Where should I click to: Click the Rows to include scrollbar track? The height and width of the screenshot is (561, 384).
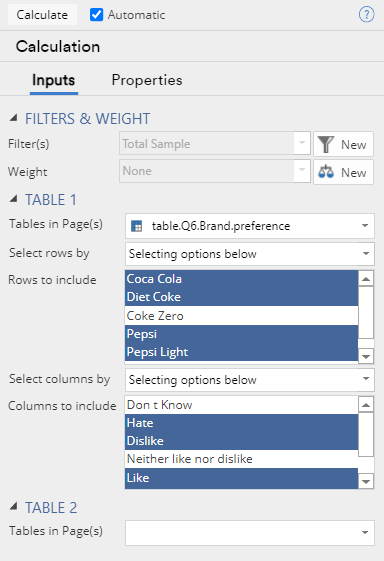(366, 318)
